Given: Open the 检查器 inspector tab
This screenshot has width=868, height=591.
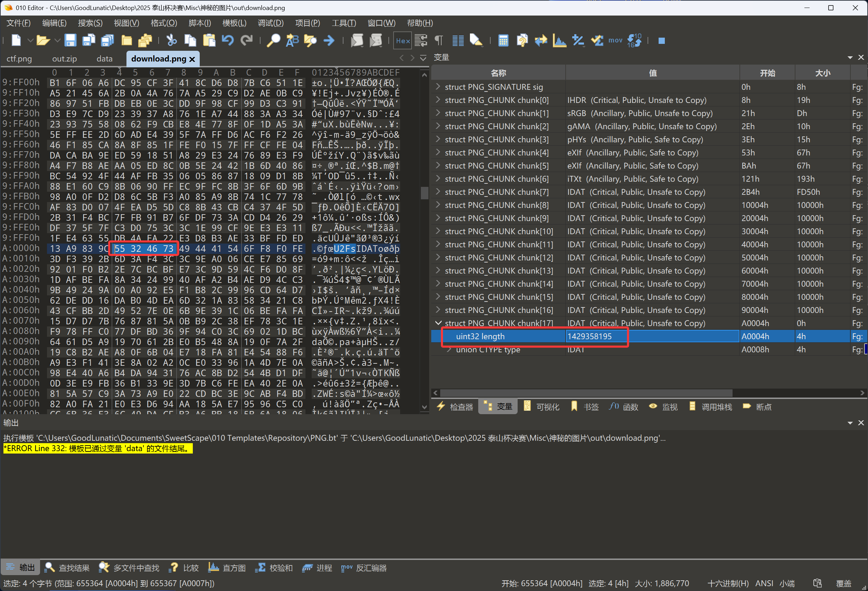Looking at the screenshot, I should tap(455, 407).
